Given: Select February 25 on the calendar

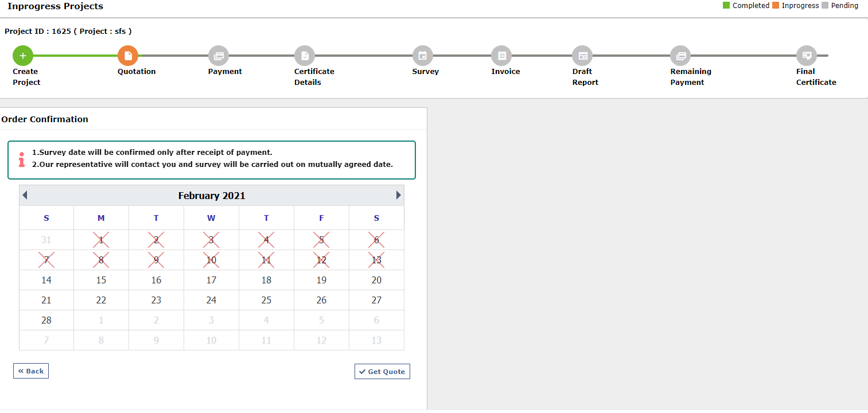Looking at the screenshot, I should [266, 300].
